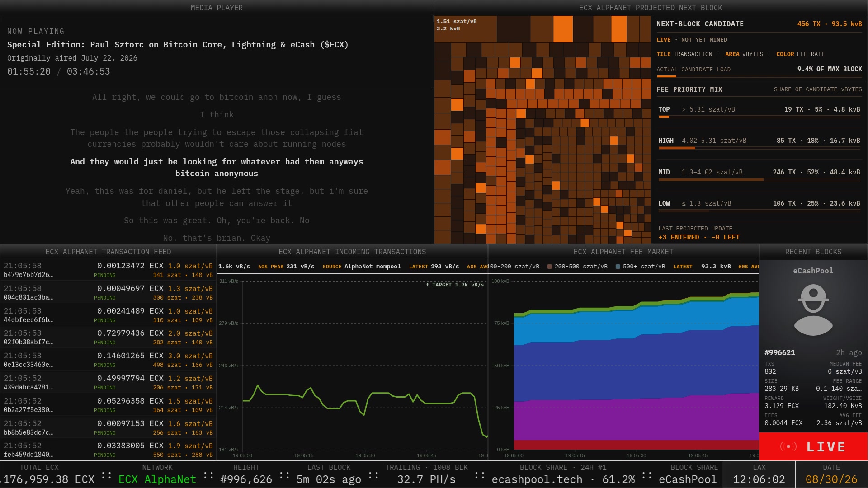Click the ECX AlphaNet network label
The width and height of the screenshot is (868, 488).
click(x=157, y=479)
